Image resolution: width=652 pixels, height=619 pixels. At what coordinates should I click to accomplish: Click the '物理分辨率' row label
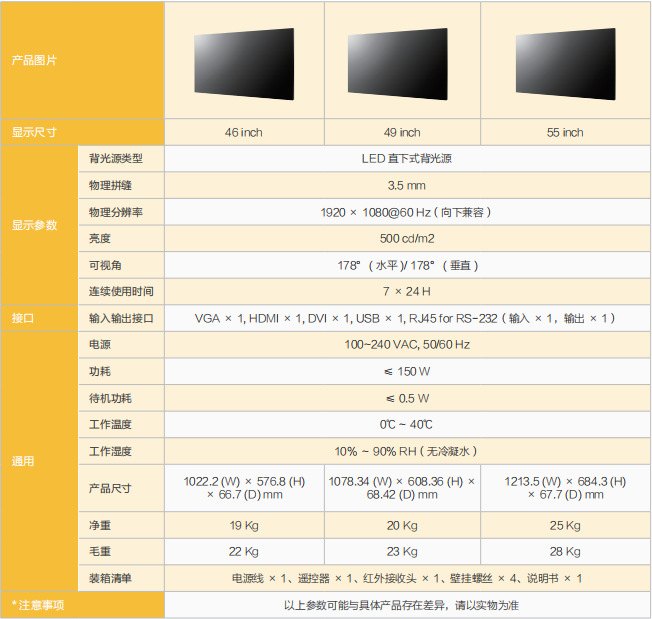tap(121, 212)
